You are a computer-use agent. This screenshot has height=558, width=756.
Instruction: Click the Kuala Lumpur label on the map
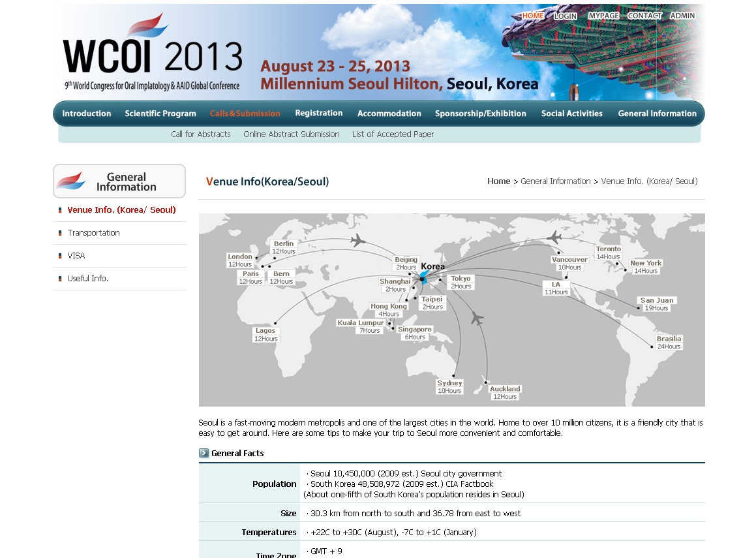pyautogui.click(x=361, y=326)
